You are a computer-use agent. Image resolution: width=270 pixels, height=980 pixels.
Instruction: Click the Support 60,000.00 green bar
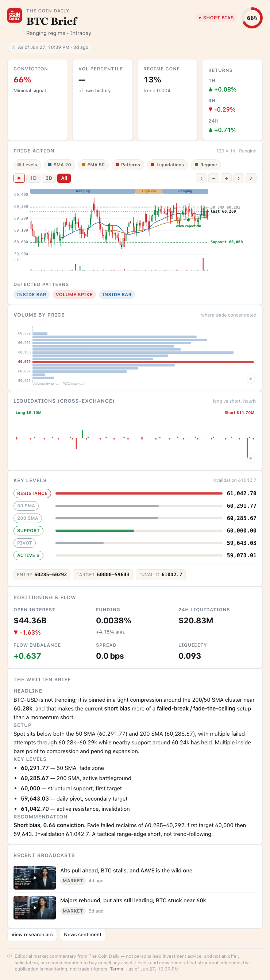click(x=95, y=531)
